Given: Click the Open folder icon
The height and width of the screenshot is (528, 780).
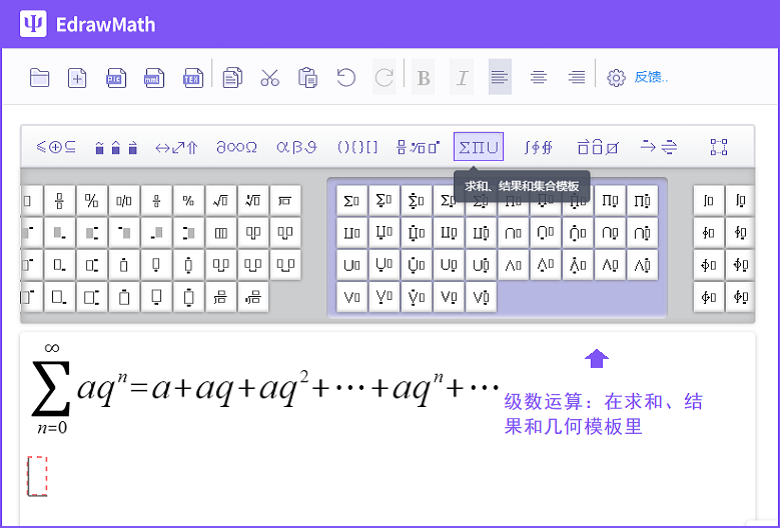Looking at the screenshot, I should coord(40,78).
